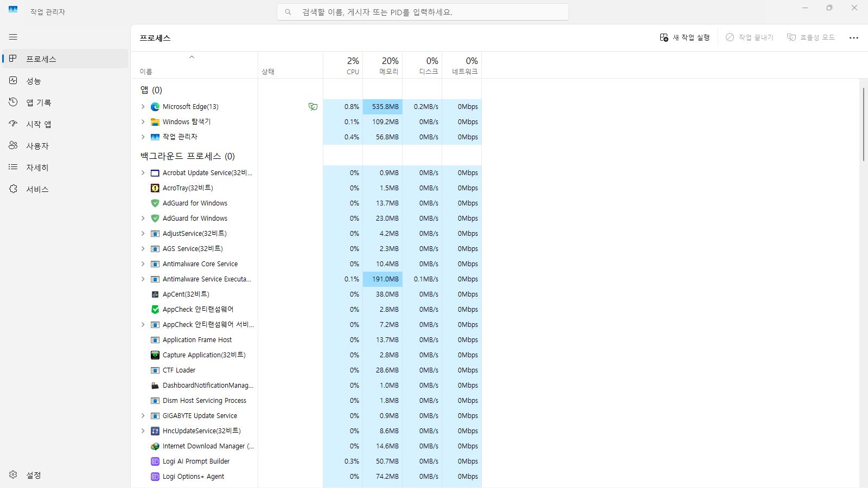Click the 작업 관리자 process icon

click(x=155, y=137)
